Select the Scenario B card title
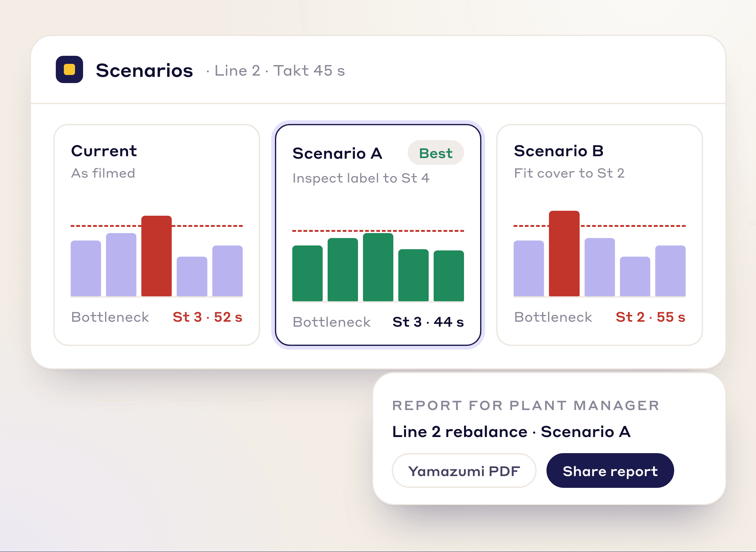756x552 pixels. pos(559,151)
